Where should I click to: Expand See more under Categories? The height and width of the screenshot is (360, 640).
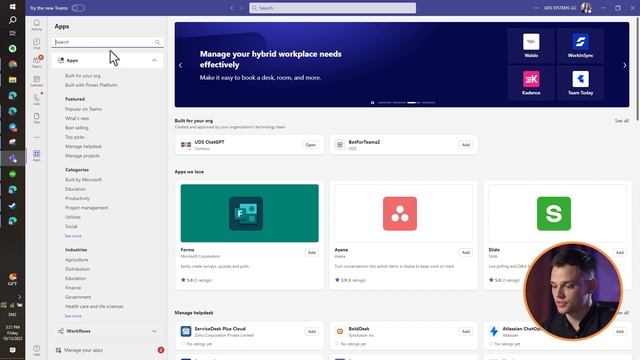73,236
